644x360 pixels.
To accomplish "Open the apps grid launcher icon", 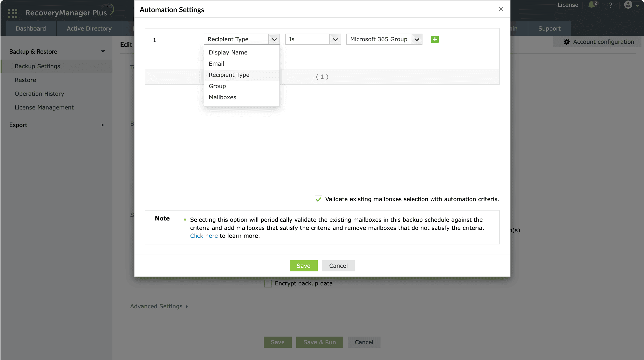I will pos(12,13).
